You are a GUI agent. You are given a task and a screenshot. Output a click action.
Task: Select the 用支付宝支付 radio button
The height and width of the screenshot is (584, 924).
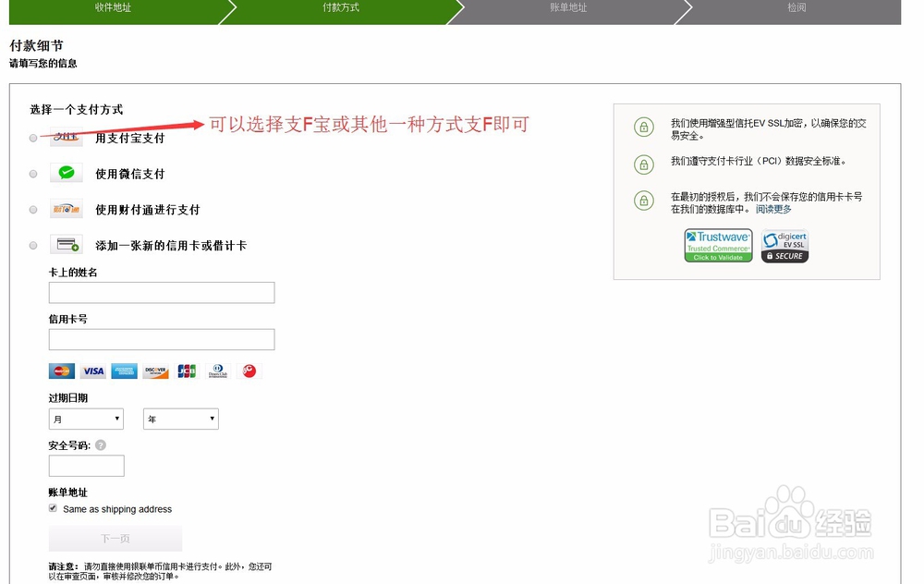pyautogui.click(x=32, y=137)
